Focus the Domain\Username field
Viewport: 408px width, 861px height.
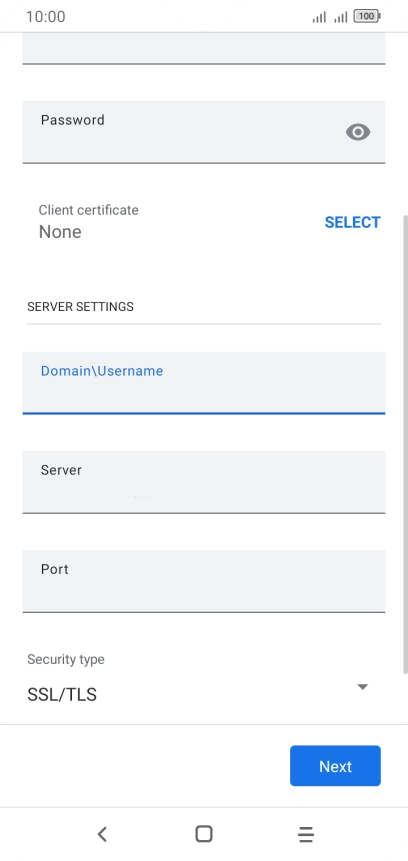coord(204,383)
